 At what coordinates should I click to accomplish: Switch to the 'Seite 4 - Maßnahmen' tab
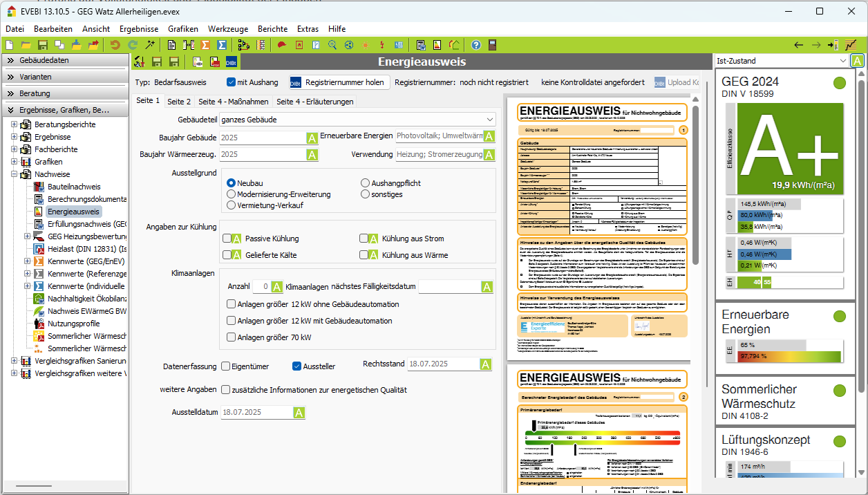(x=233, y=102)
